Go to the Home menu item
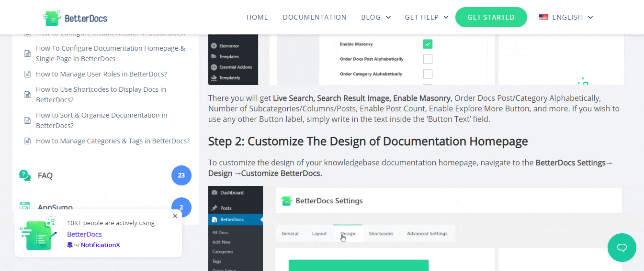Image resolution: width=644 pixels, height=271 pixels. click(257, 17)
